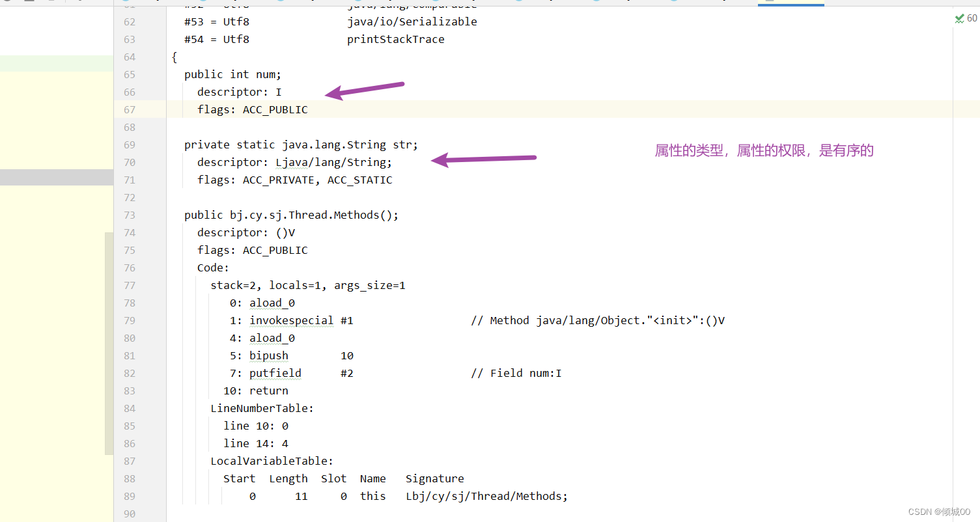This screenshot has width=980, height=522.
Task: Click the line "descriptor: I"
Action: point(240,92)
